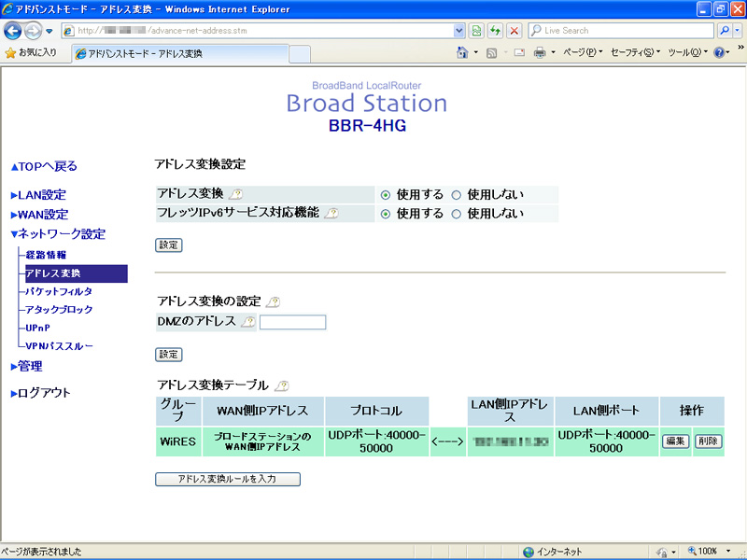Click the browser Back arrow button
The width and height of the screenshot is (747, 560).
[13, 31]
